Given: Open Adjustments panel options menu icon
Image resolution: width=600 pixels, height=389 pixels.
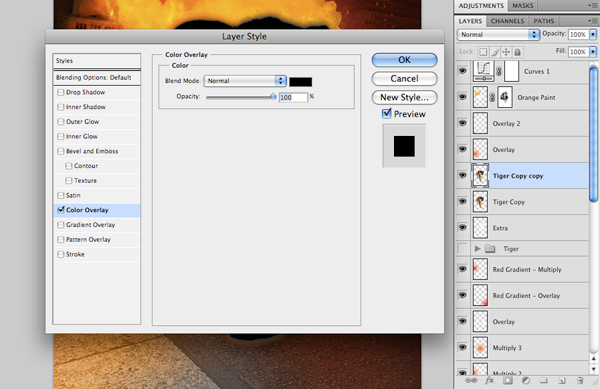Looking at the screenshot, I should tap(592, 5).
